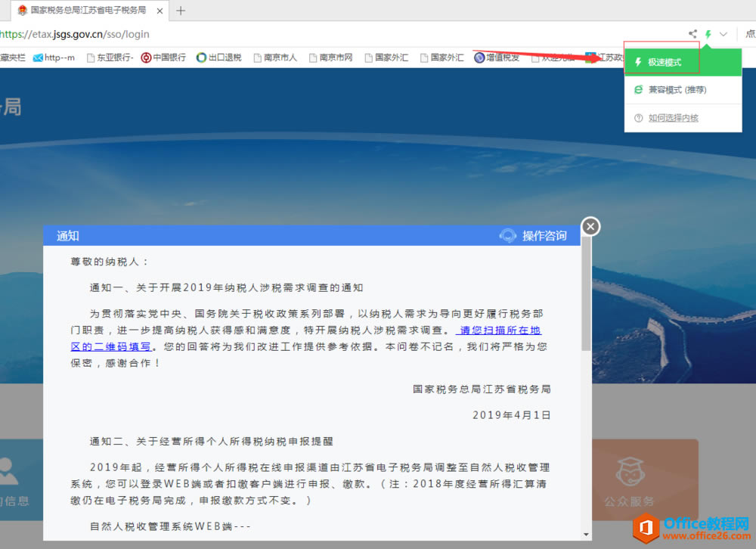Click the notice dialog scrollbar thumb

pyautogui.click(x=586, y=293)
